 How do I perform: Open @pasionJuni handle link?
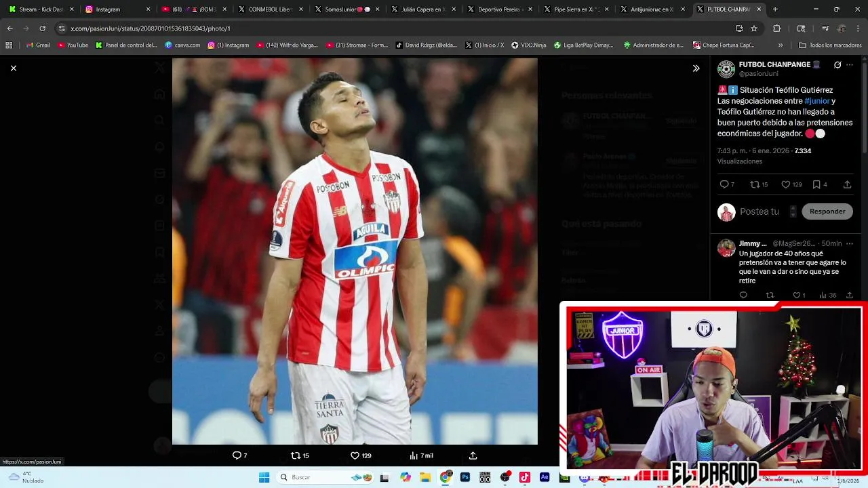click(x=759, y=73)
